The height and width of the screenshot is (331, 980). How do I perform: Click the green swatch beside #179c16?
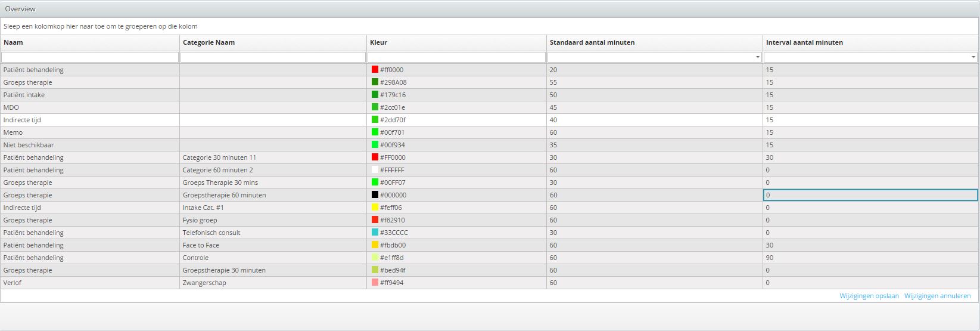tap(375, 95)
